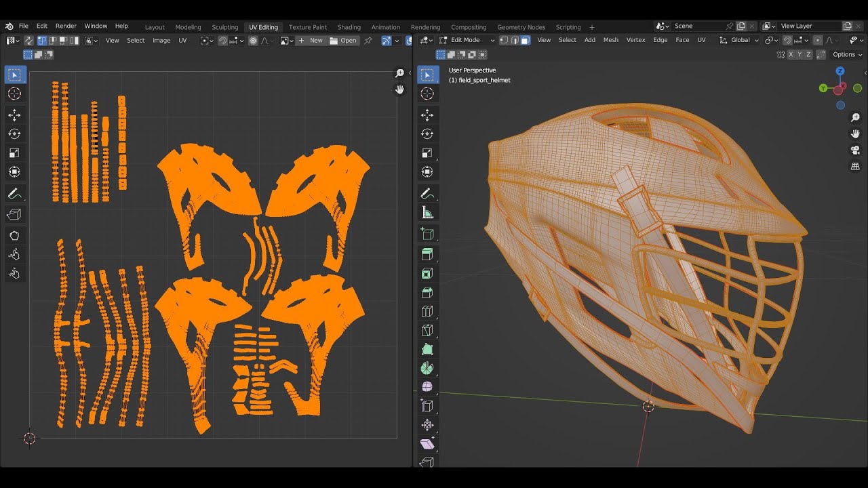Activate the Rip Region tool in the UV editor
868x488 pixels.
(x=14, y=215)
